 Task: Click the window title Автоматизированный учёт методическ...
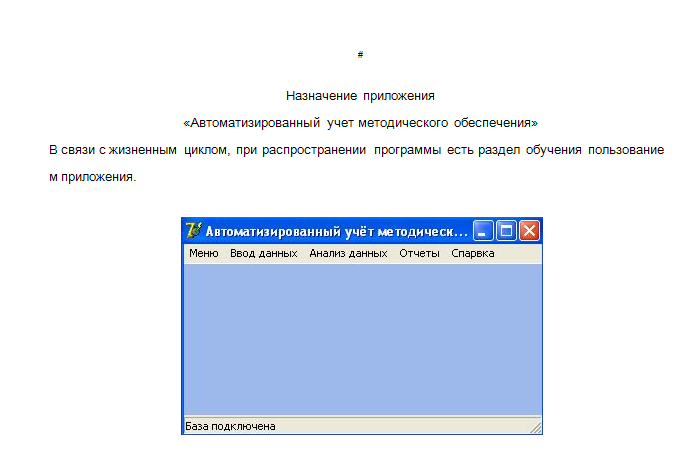pyautogui.click(x=336, y=232)
